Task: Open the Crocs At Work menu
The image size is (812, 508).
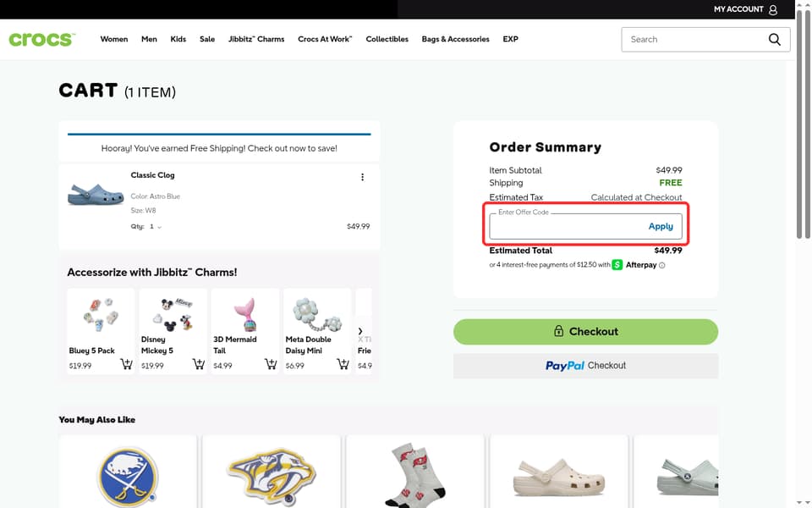Action: point(325,39)
